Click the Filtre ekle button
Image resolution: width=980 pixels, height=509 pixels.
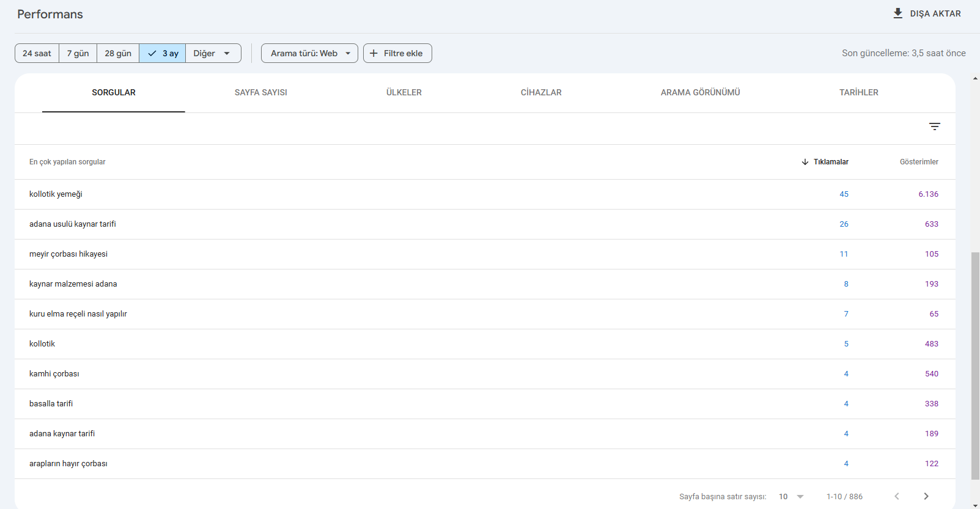click(397, 53)
